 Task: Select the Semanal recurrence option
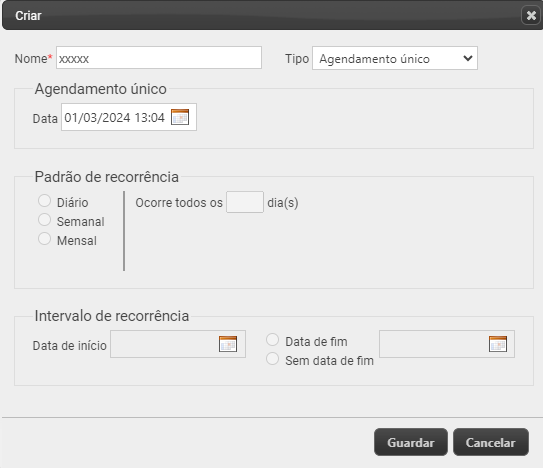[44, 220]
